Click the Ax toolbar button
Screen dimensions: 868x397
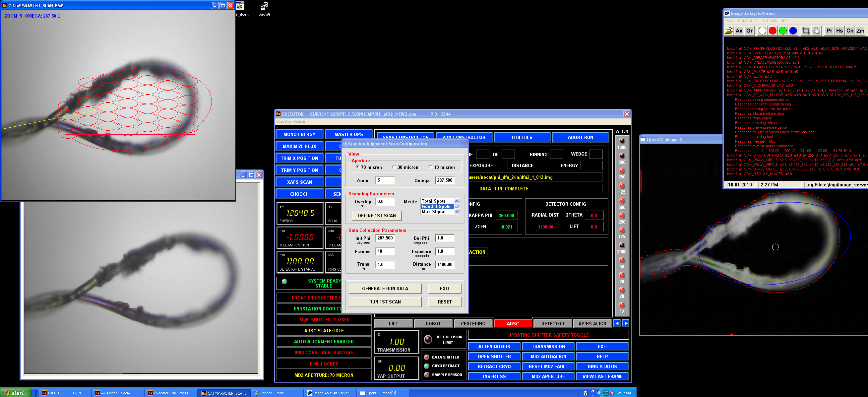(x=739, y=31)
